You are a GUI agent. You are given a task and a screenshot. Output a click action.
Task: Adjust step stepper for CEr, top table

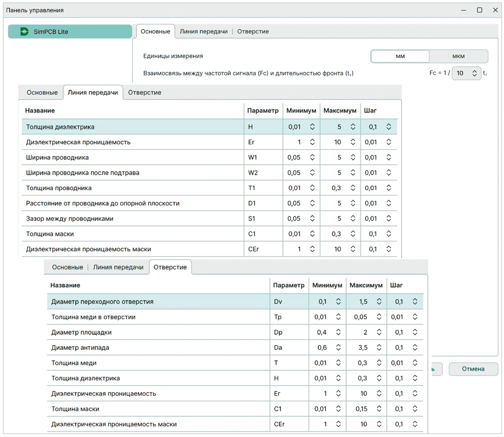389,249
